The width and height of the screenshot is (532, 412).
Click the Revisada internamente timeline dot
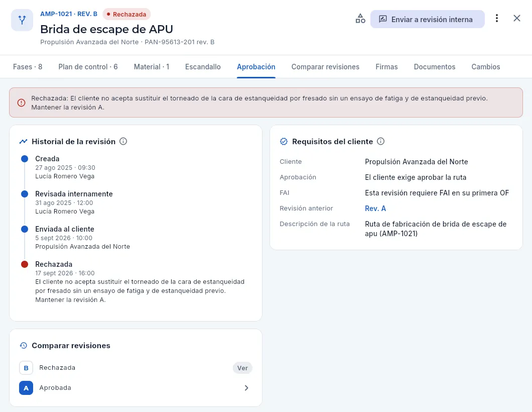[x=25, y=194]
